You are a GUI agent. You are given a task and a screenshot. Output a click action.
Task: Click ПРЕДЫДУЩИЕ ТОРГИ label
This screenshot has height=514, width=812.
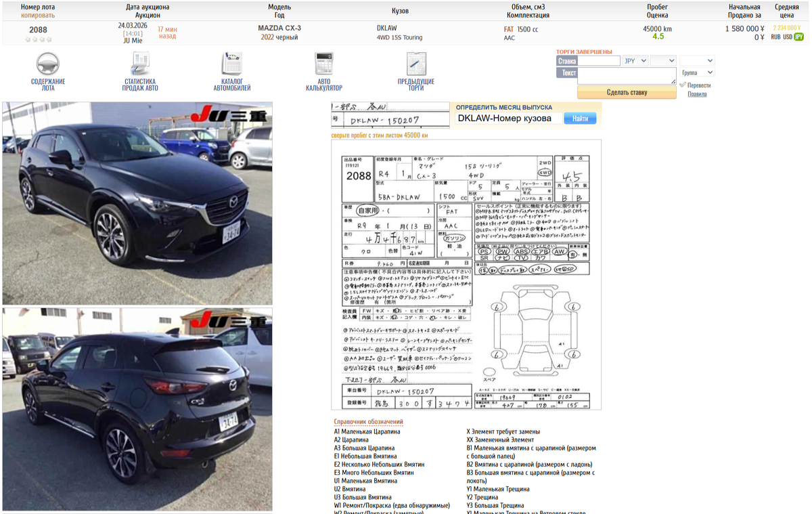416,85
